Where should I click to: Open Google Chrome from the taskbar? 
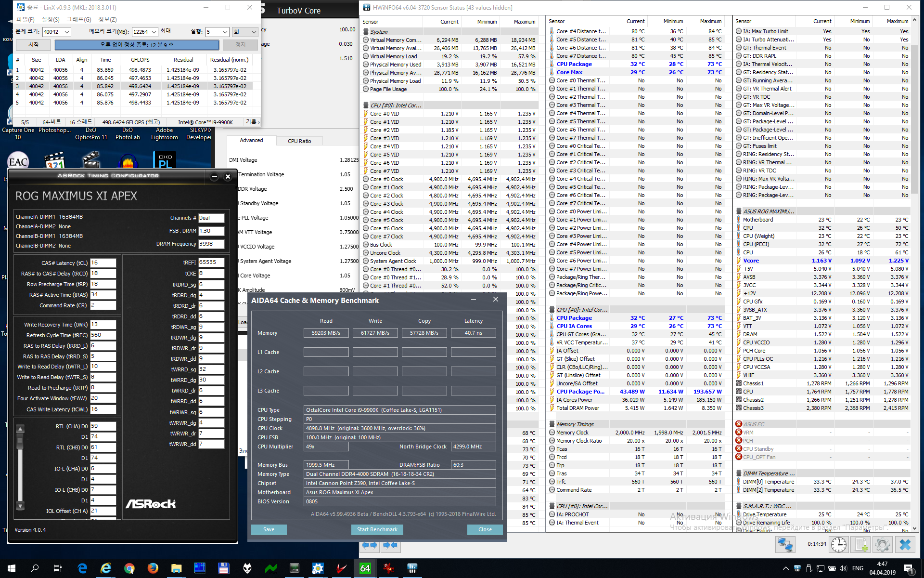[129, 568]
